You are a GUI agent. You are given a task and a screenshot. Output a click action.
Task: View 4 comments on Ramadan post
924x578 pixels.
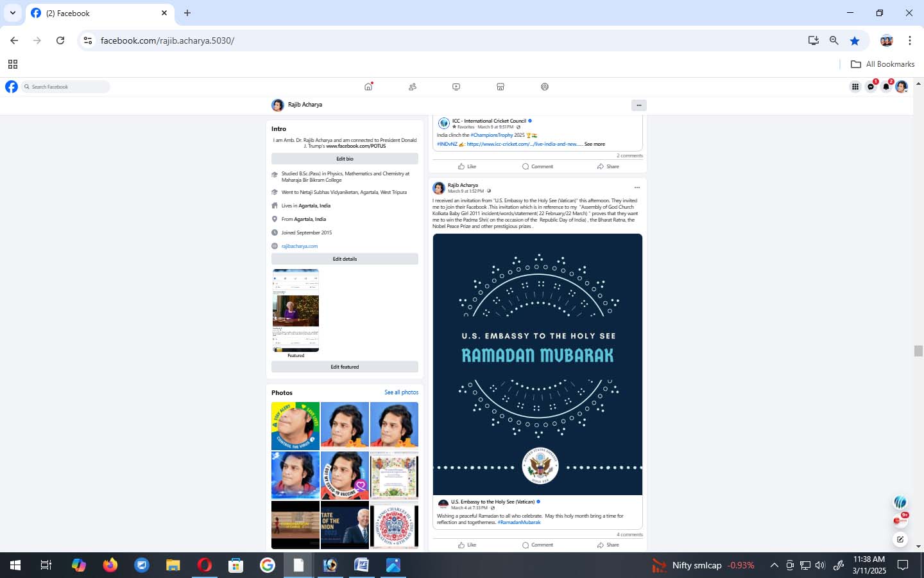tap(629, 534)
